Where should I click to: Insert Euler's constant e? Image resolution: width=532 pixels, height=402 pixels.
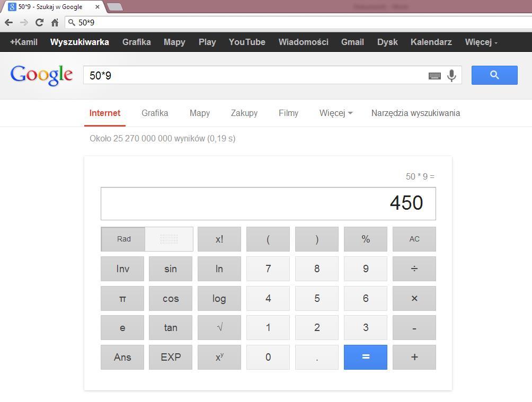click(x=122, y=328)
